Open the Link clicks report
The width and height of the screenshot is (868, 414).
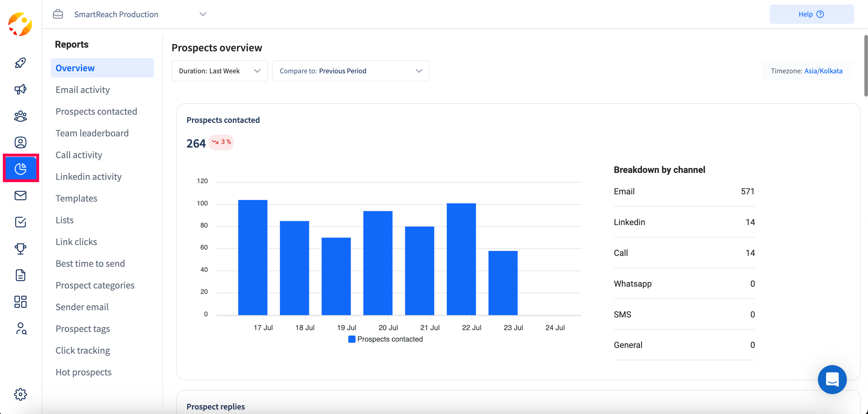click(76, 241)
